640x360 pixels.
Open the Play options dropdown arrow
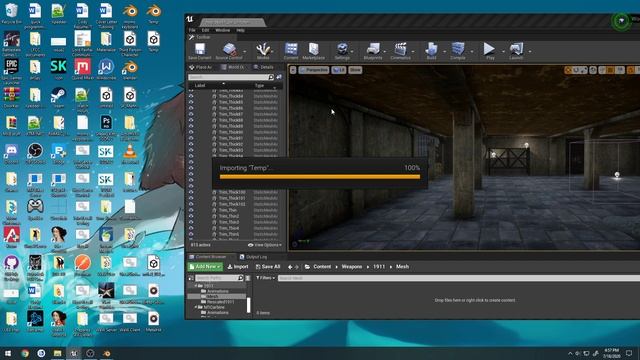tap(502, 51)
